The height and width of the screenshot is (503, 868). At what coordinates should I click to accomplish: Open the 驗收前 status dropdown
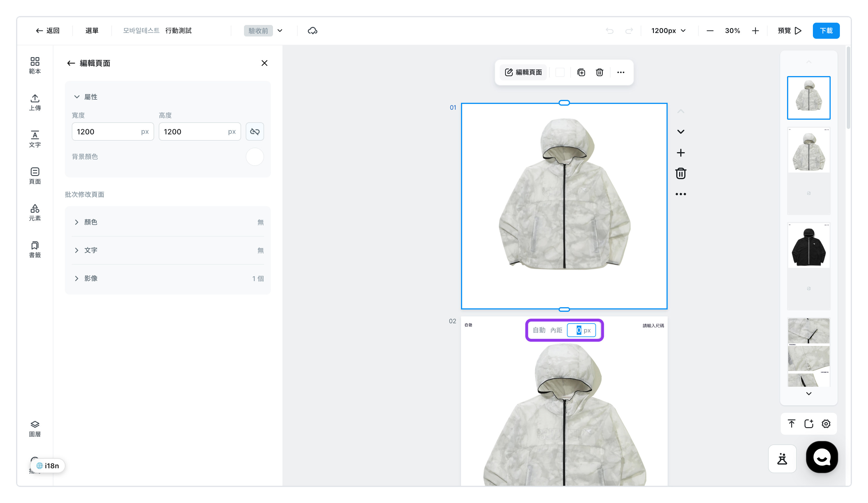(264, 31)
